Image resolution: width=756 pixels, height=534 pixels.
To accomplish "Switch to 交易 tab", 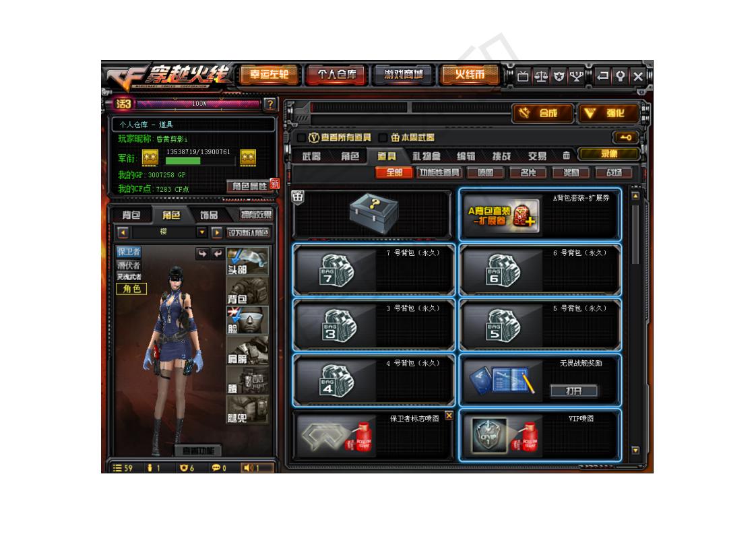I will pos(537,156).
